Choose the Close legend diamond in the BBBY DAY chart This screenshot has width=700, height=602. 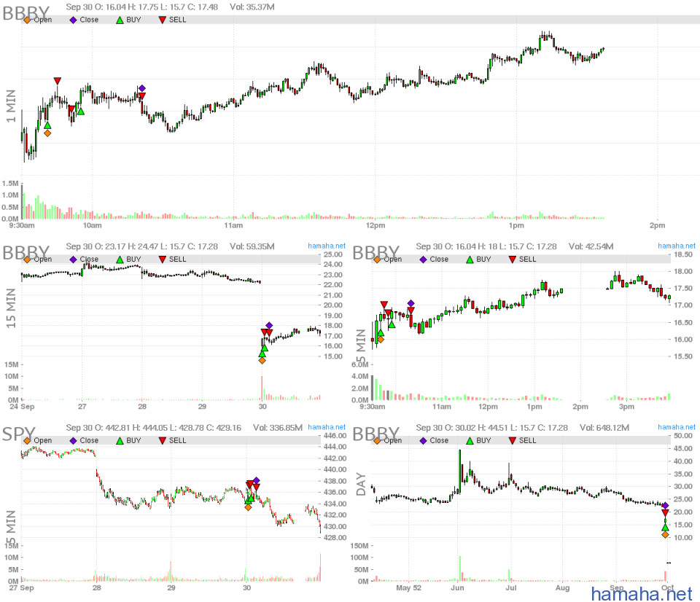pos(423,440)
